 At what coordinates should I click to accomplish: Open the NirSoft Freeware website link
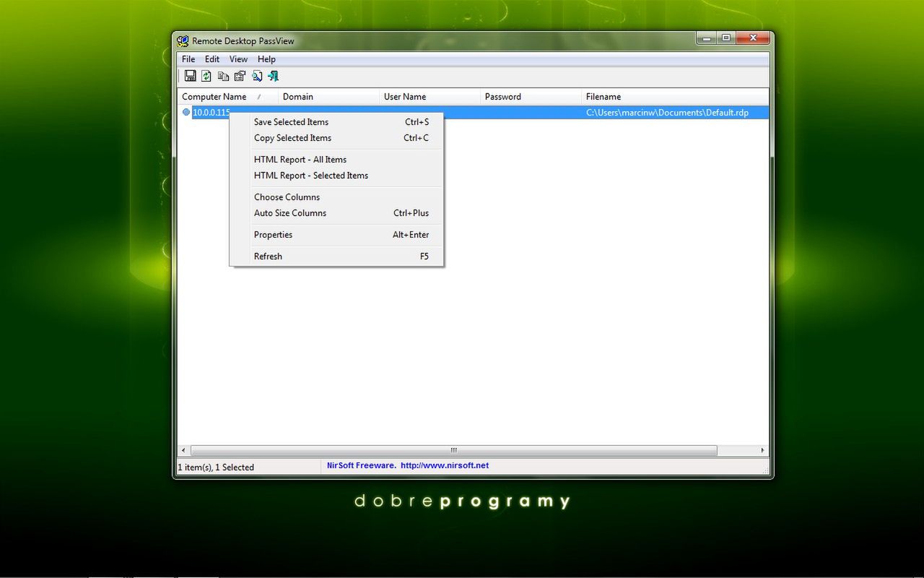click(x=408, y=465)
